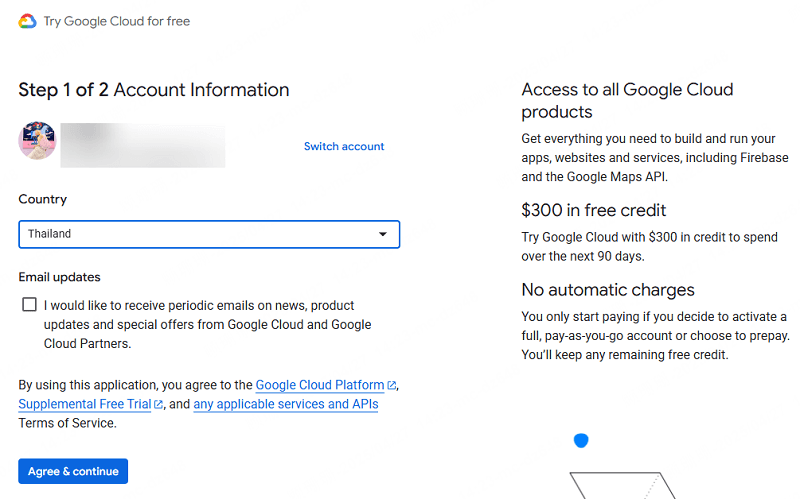Click the Step 1 of 2 Account Information heading
The image size is (800, 499).
[154, 90]
